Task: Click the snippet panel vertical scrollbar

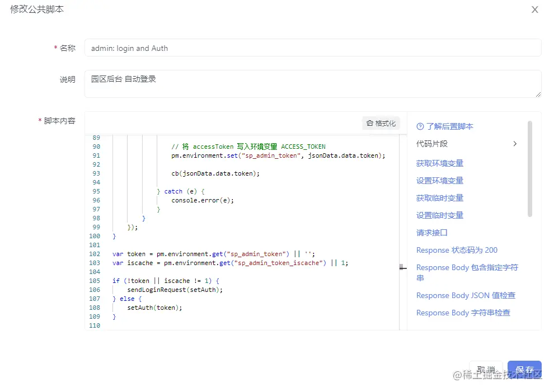Action: pyautogui.click(x=529, y=169)
